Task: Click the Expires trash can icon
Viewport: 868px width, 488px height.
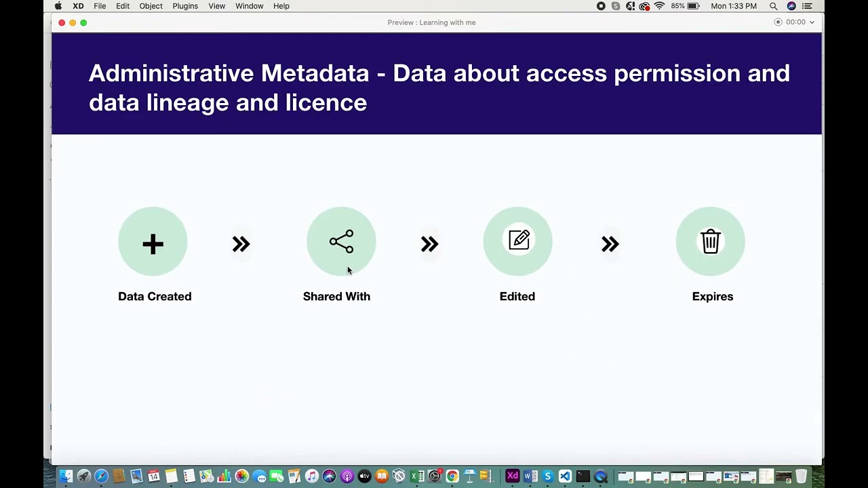Action: point(711,241)
